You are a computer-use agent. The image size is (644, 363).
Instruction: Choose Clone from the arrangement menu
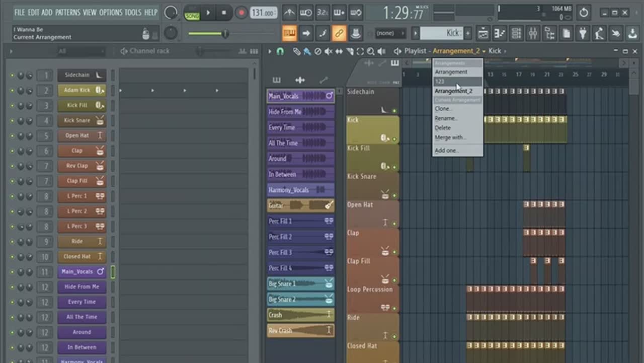(443, 109)
